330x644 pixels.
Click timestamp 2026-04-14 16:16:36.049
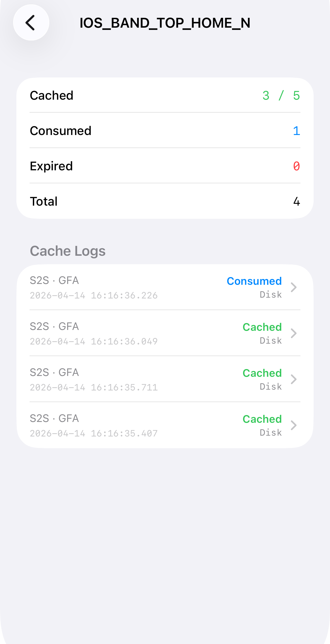coord(94,341)
